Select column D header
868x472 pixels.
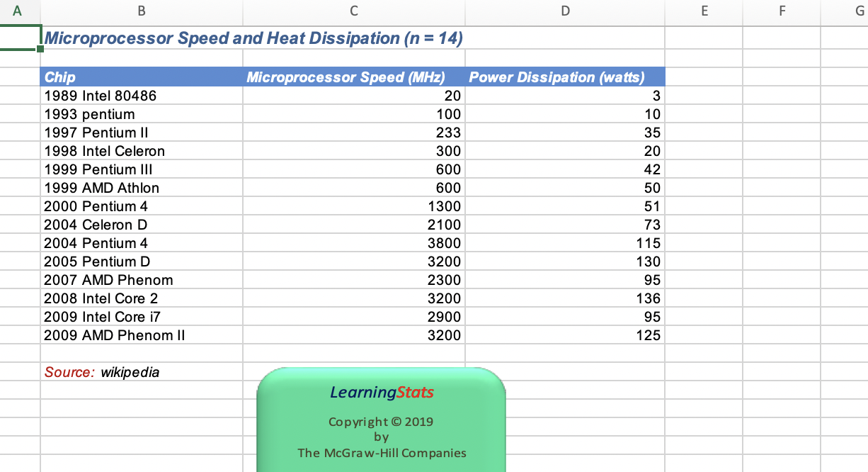[x=565, y=11]
